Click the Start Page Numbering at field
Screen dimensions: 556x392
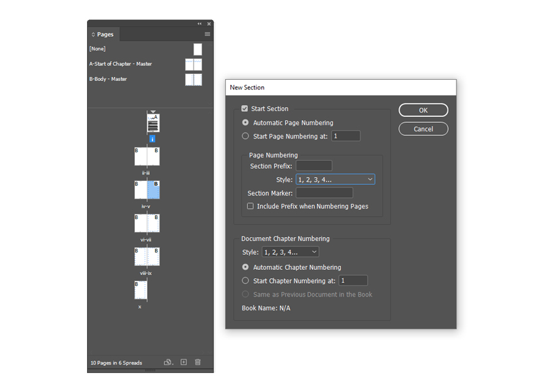pos(346,136)
